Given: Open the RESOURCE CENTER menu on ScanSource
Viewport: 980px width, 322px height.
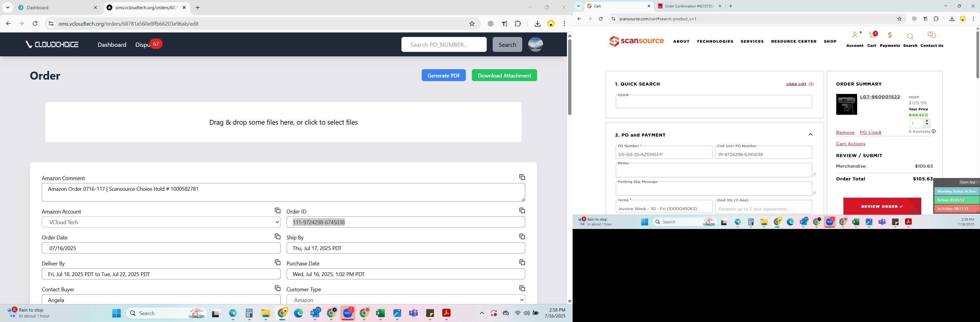Looking at the screenshot, I should pos(794,41).
